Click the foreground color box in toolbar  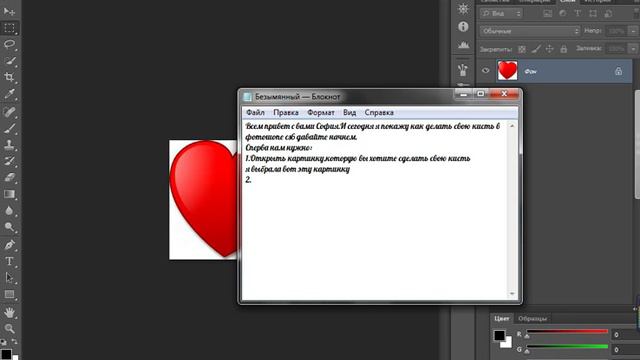tap(5, 353)
